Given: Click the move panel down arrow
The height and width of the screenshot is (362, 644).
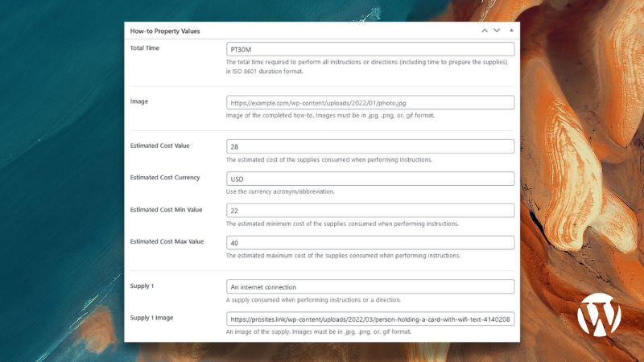Looking at the screenshot, I should click(497, 31).
